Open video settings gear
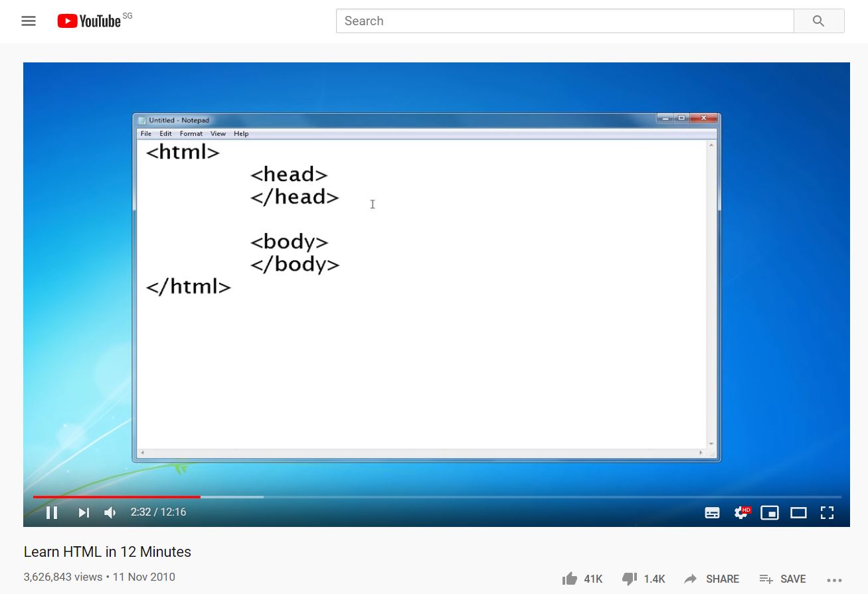 741,512
